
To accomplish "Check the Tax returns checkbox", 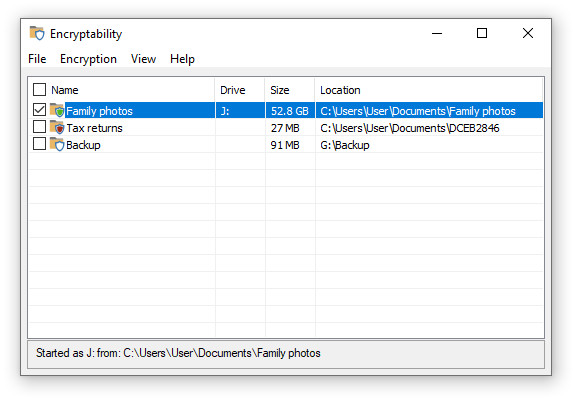I will tap(39, 127).
